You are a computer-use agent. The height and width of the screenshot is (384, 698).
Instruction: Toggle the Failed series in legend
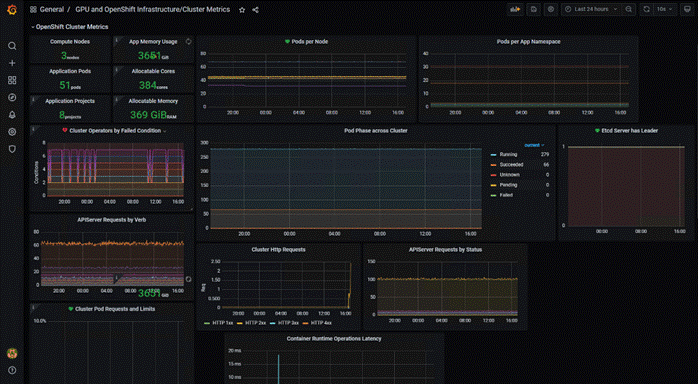point(506,195)
